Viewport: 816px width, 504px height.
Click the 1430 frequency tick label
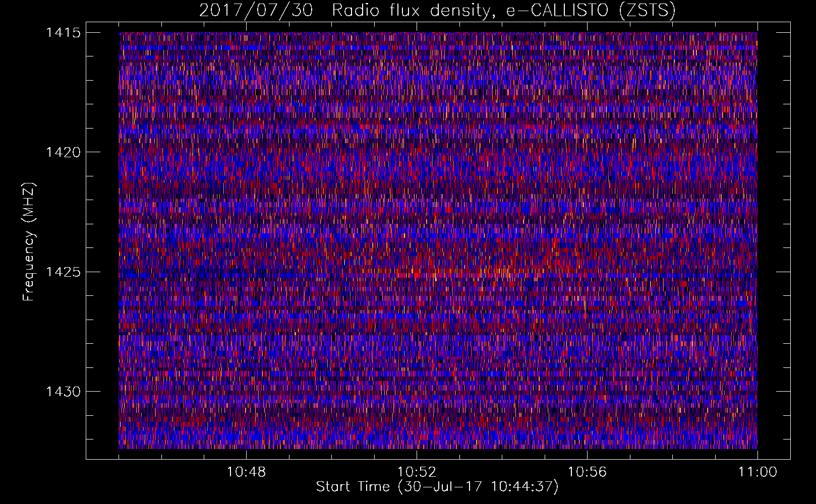[64, 392]
